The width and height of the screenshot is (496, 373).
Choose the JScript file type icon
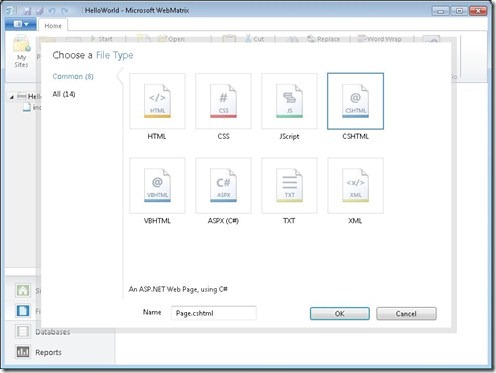point(289,101)
